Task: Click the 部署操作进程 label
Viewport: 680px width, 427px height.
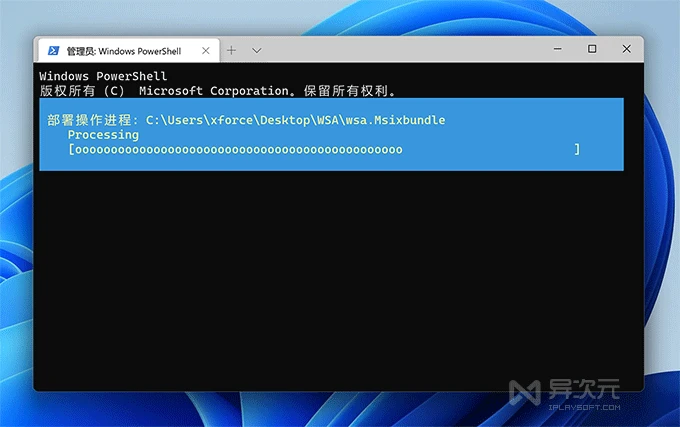Action: pos(90,120)
